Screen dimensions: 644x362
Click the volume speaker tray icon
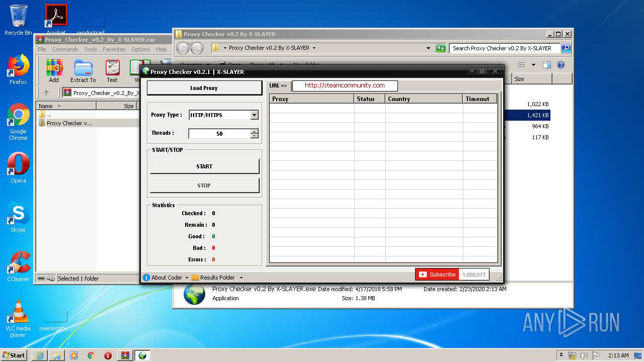click(584, 355)
